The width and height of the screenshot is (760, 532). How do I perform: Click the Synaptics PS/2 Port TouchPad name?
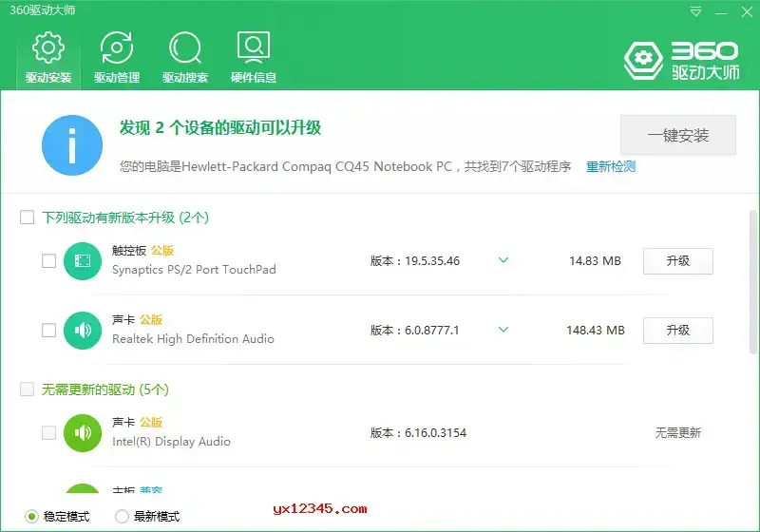(194, 270)
